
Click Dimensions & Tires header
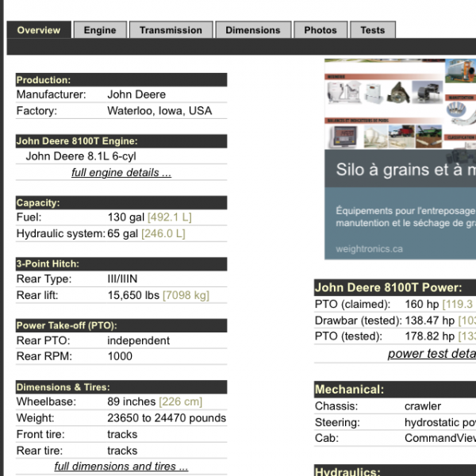121,387
